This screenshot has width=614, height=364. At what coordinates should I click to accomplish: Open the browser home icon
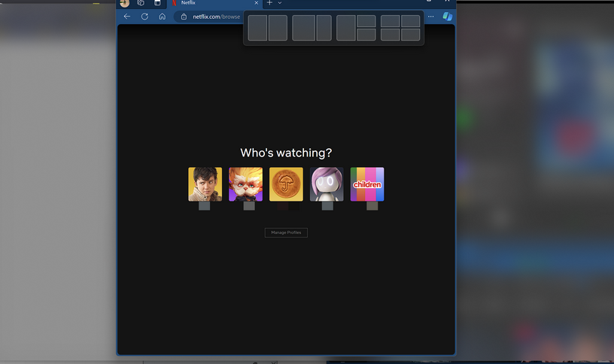162,17
